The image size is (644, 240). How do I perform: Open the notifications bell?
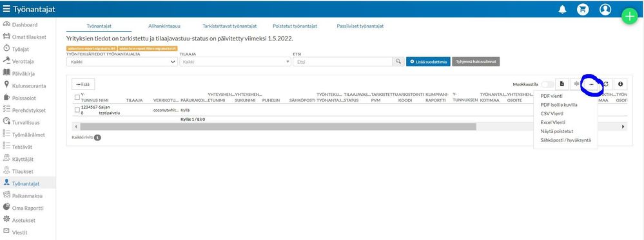562,10
